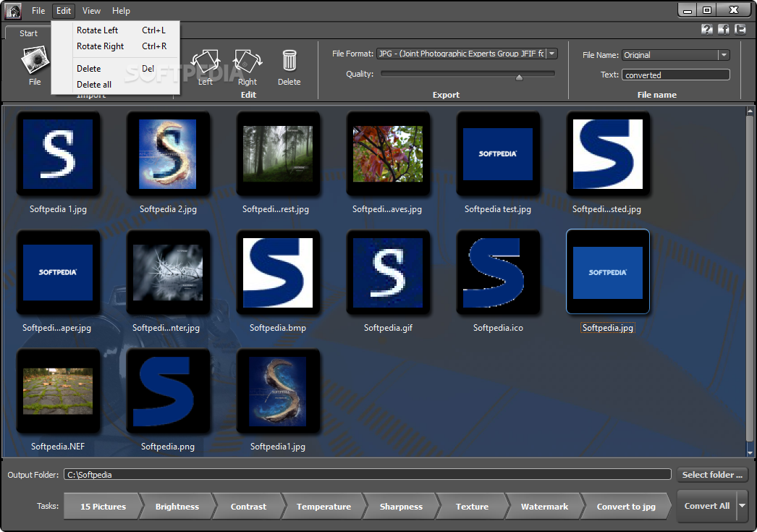Open the Help menu
Viewport: 757px width, 532px height.
(x=121, y=11)
